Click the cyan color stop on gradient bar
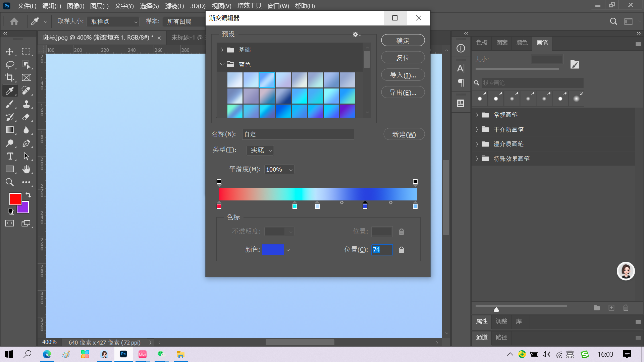Viewport: 644px width, 362px height. click(x=294, y=206)
